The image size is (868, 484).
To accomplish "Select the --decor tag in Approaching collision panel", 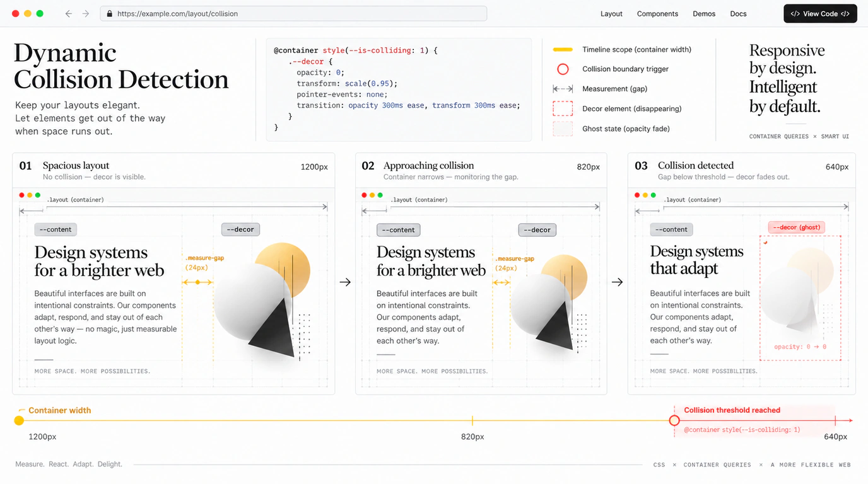I will tap(537, 229).
